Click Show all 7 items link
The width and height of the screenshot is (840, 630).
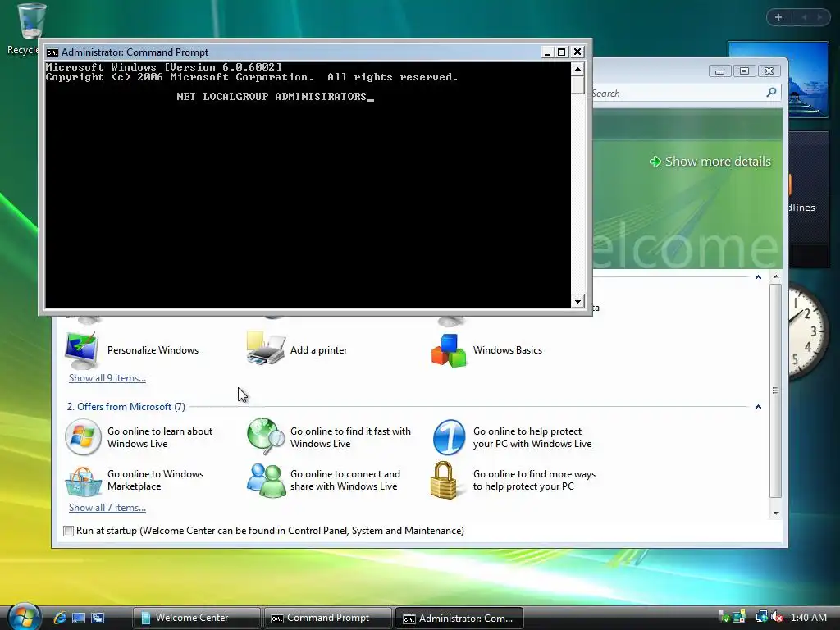[x=107, y=507]
